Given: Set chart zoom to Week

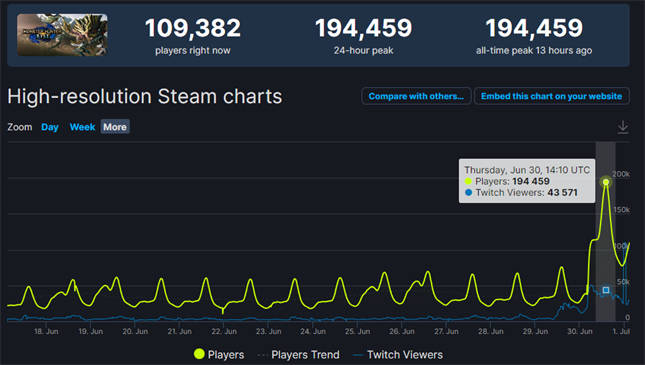Looking at the screenshot, I should (x=82, y=127).
